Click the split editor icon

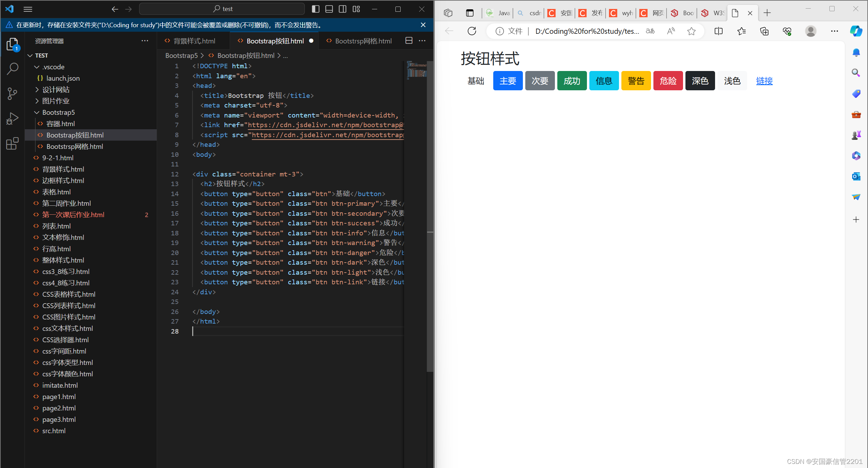tap(409, 41)
